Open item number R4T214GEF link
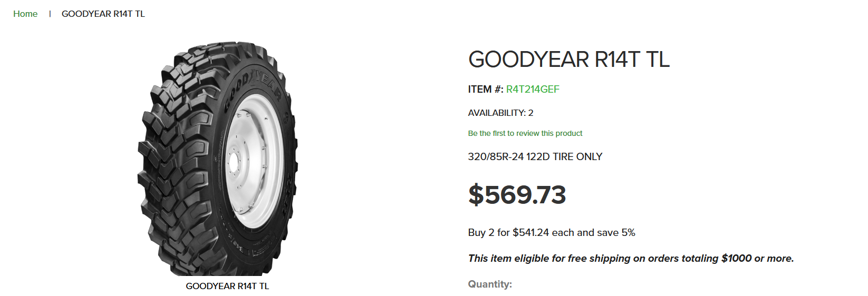This screenshot has width=868, height=296. tap(533, 89)
